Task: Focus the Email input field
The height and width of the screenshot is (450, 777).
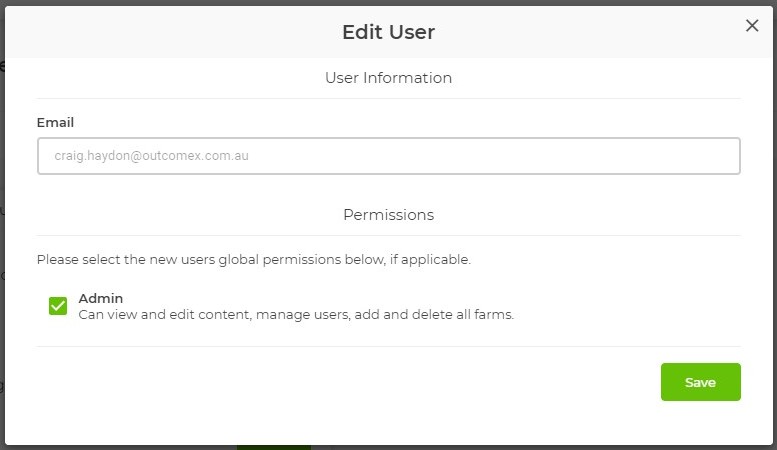Action: point(388,156)
